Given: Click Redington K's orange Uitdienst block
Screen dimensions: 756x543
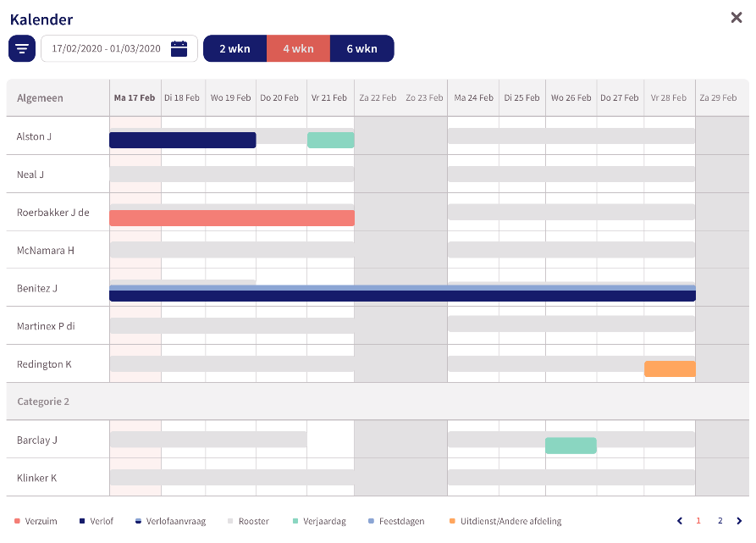Looking at the screenshot, I should [670, 368].
